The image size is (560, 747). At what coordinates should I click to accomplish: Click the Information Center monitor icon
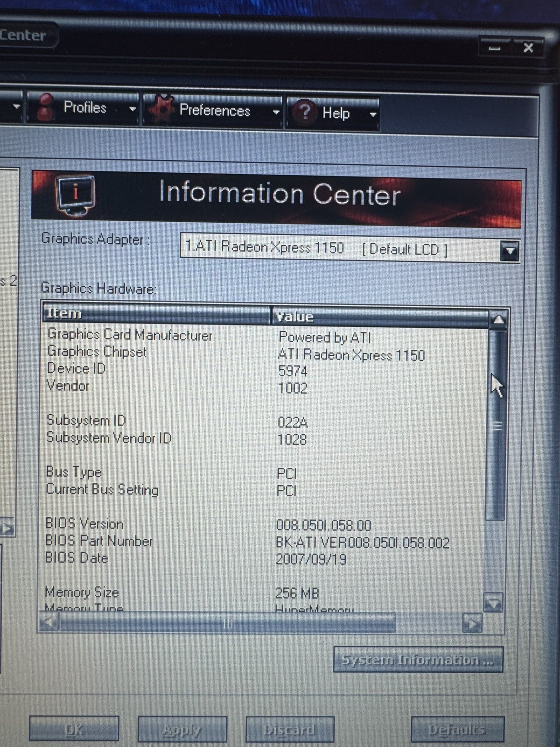(x=75, y=195)
